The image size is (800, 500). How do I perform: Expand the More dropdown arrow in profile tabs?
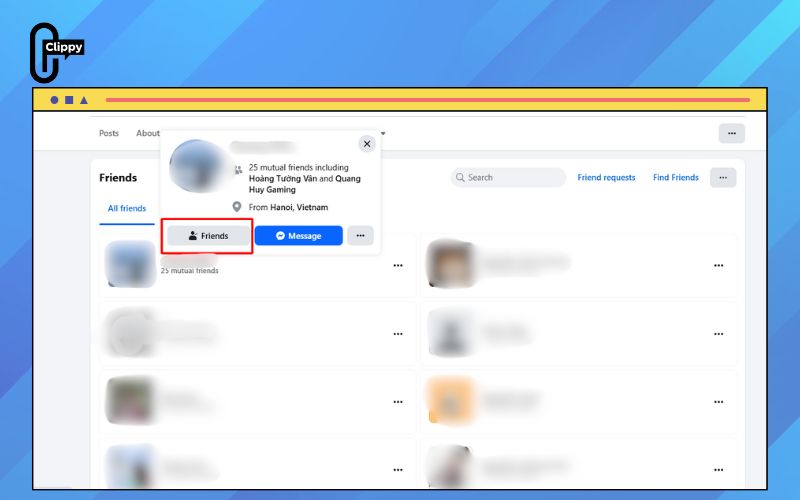click(x=383, y=134)
